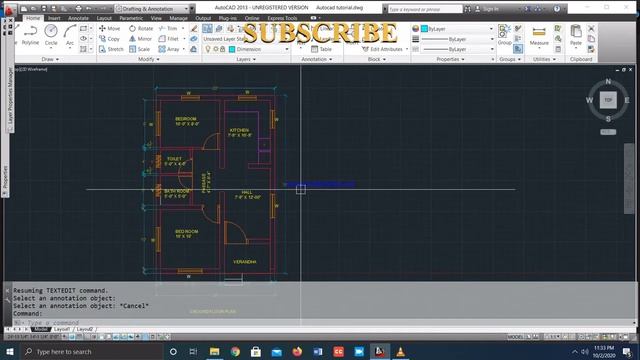
Task: Click the Move tool in Modify panel
Action: 110,29
